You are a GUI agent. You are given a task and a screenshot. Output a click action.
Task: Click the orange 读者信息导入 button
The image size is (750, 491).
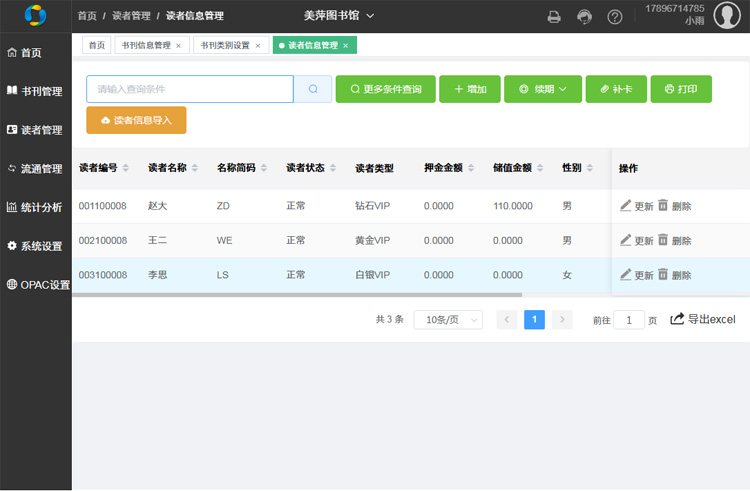click(136, 120)
